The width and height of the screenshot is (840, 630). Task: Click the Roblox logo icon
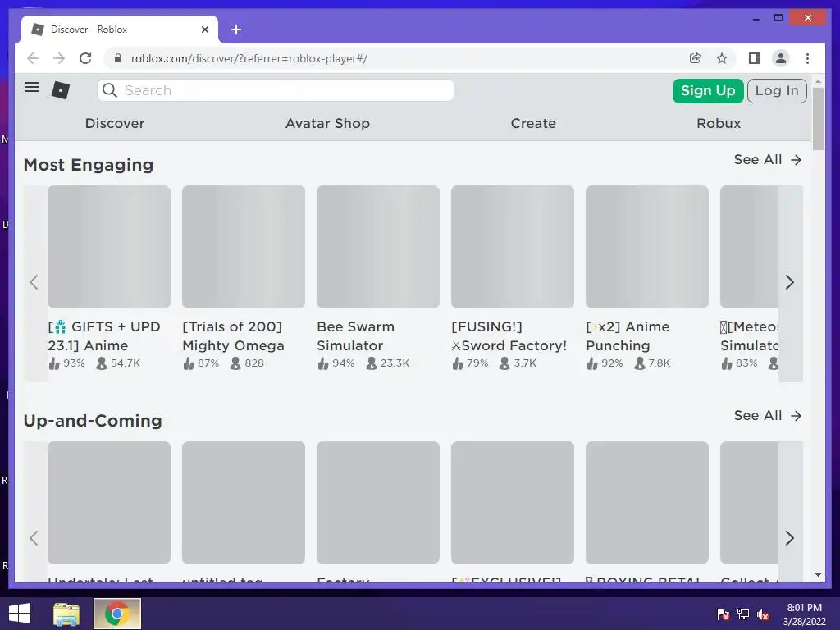[61, 90]
